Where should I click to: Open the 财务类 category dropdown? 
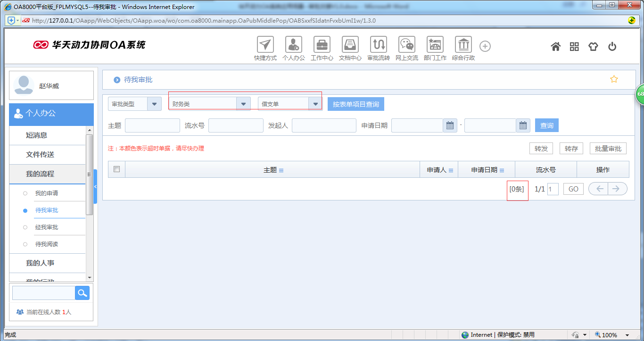(x=244, y=104)
